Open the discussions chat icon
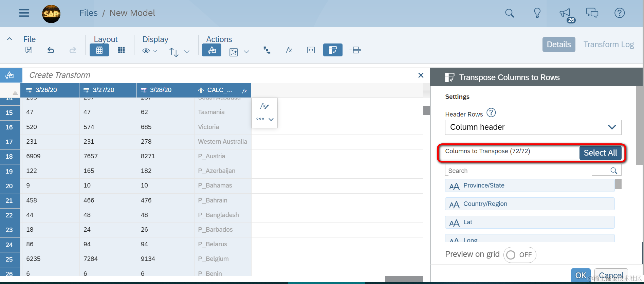The width and height of the screenshot is (644, 284). 592,13
